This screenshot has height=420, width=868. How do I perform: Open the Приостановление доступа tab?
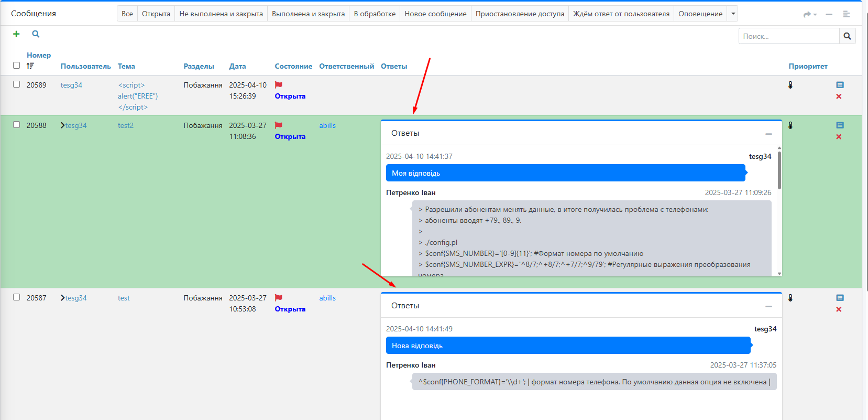(x=520, y=14)
